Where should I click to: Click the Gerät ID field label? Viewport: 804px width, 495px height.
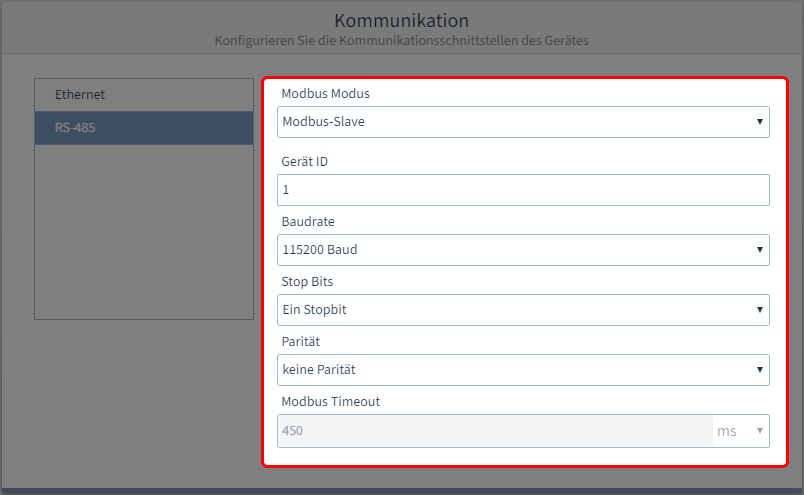pos(305,162)
